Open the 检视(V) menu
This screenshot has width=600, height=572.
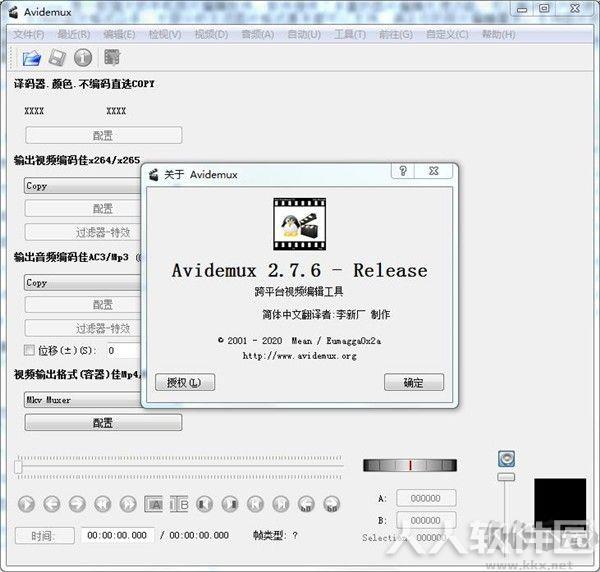(165, 34)
